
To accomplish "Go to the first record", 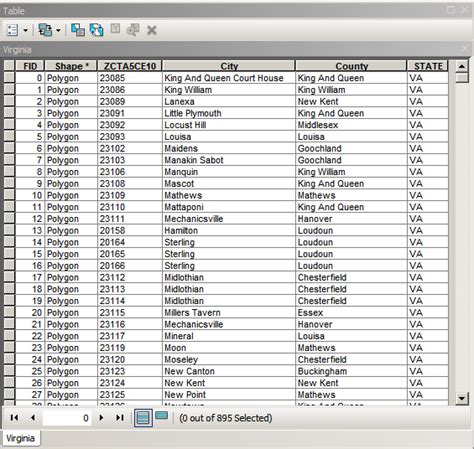I will point(14,418).
